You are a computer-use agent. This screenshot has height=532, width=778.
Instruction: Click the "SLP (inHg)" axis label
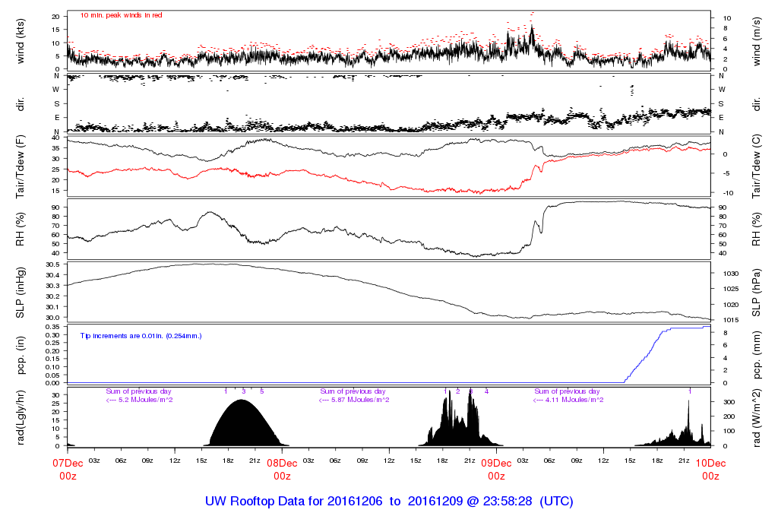21,293
